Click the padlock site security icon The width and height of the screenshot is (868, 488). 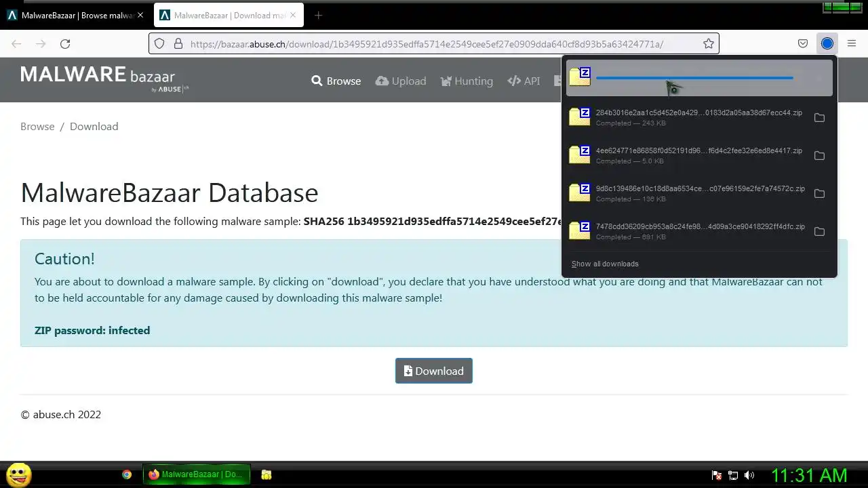coord(178,43)
